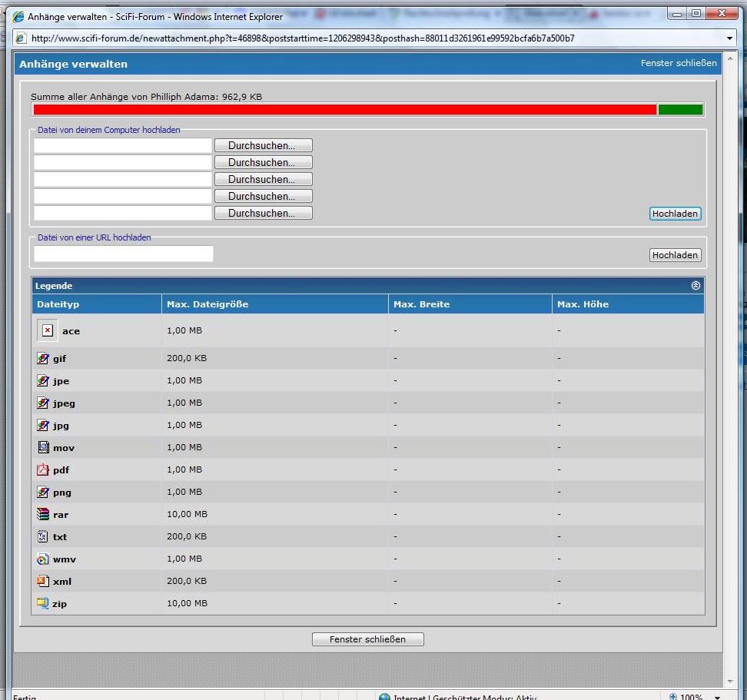
Task: Click the ace file type icon
Action: click(x=47, y=330)
